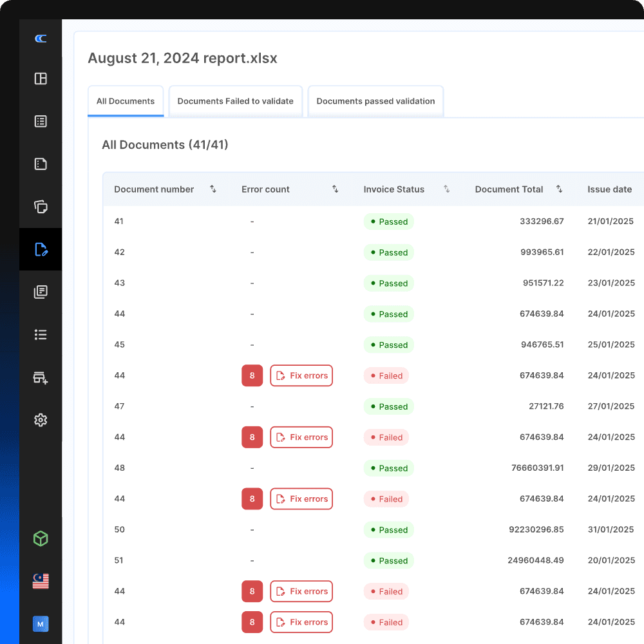Viewport: 644px width, 644px height.
Task: Click the stacked copies sidebar icon
Action: tap(41, 207)
